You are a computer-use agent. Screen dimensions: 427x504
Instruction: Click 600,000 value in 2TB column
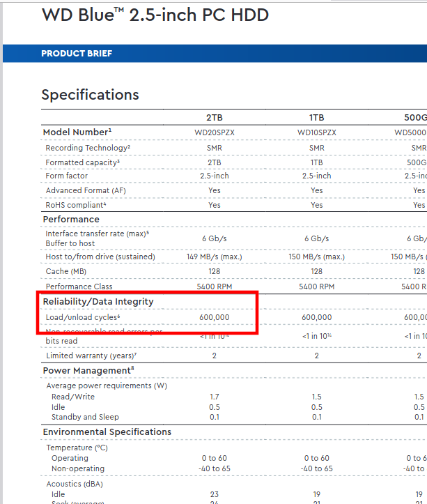[x=215, y=317]
